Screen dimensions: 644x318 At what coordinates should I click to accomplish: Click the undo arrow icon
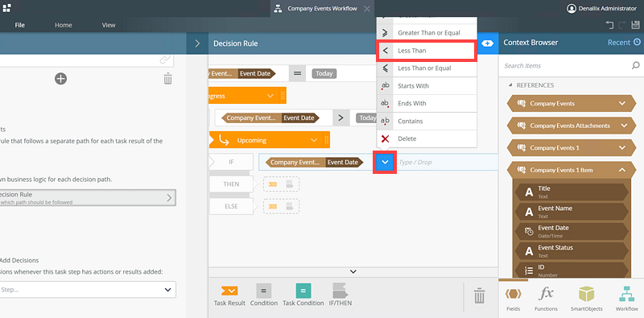[609, 25]
